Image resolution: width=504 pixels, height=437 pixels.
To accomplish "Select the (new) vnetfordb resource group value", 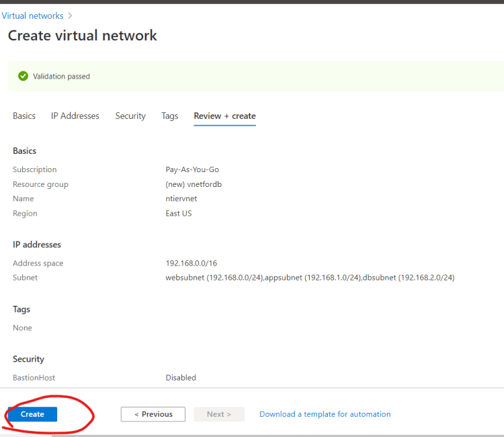I will pyautogui.click(x=194, y=184).
